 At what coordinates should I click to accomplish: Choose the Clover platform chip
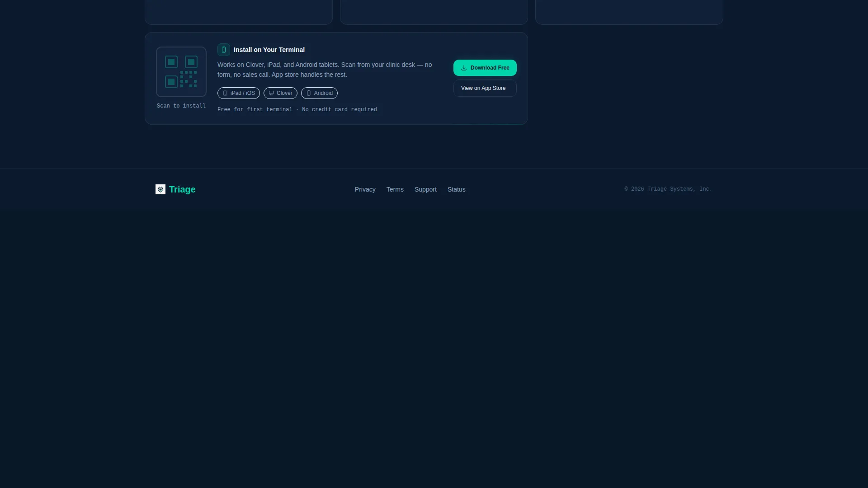280,93
